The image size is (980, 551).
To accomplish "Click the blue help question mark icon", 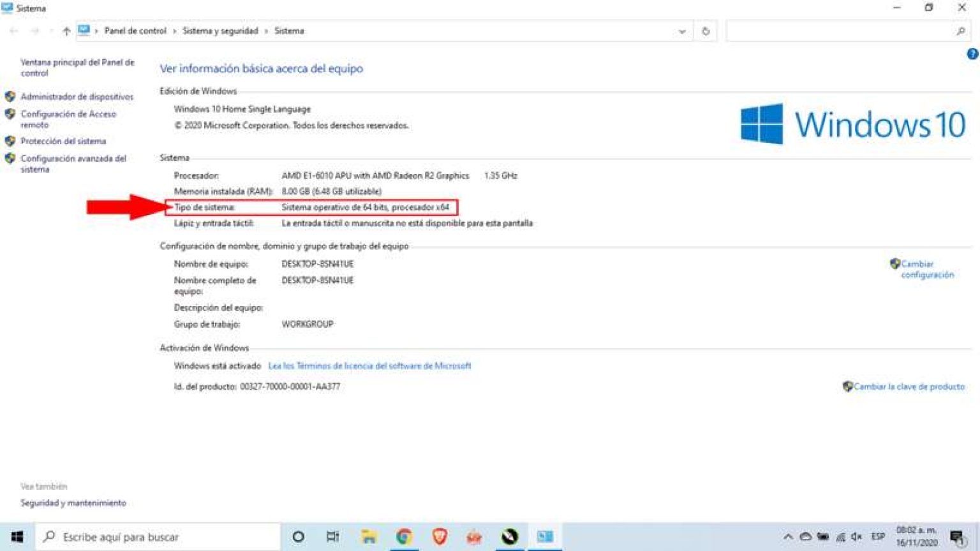I will click(972, 54).
